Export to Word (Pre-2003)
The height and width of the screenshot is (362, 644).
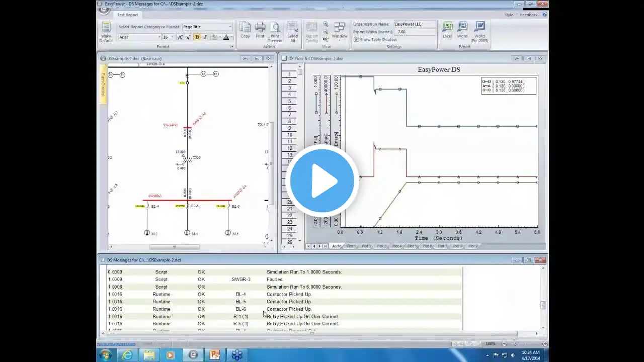[x=479, y=32]
